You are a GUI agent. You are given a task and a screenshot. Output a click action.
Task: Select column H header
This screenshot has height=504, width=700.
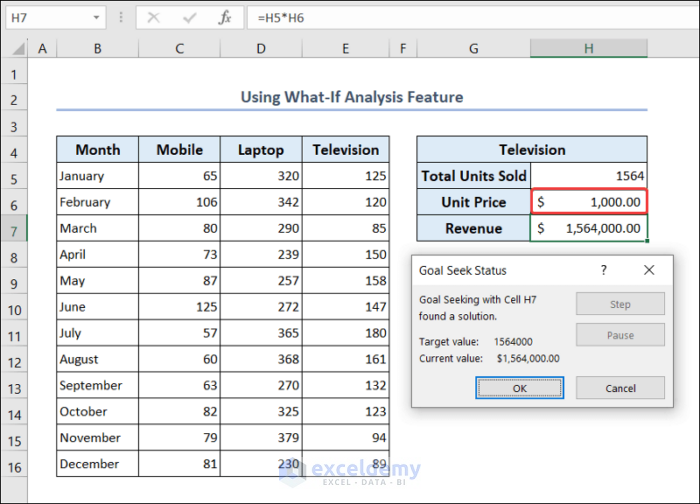(588, 48)
